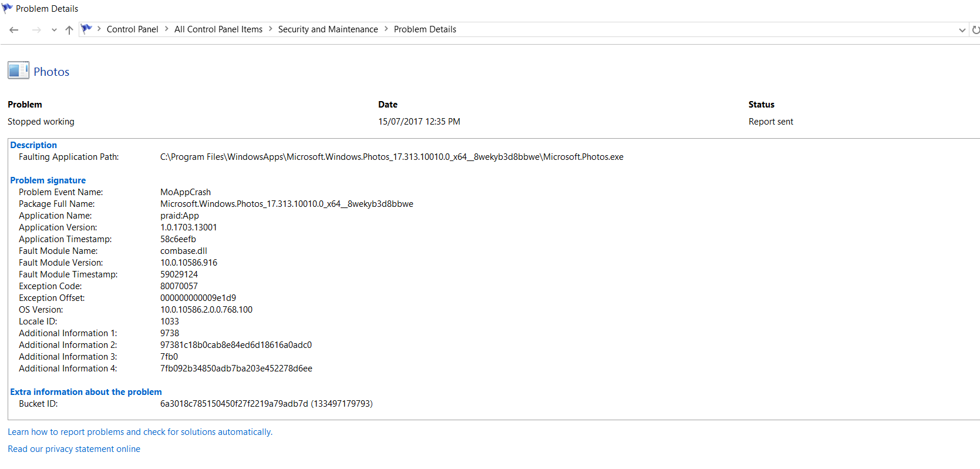This screenshot has width=980, height=469.
Task: Click exception offset '000000000009e1d9'
Action: pos(198,298)
